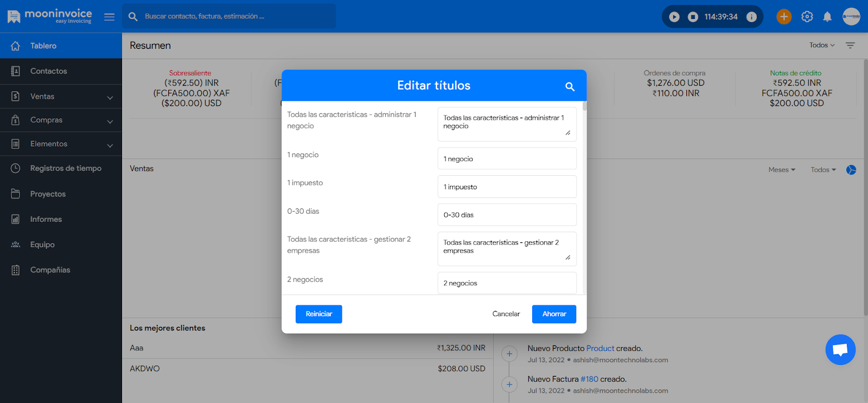Click the plus circle beside Nuevo Producto
The width and height of the screenshot is (868, 403).
coord(509,354)
